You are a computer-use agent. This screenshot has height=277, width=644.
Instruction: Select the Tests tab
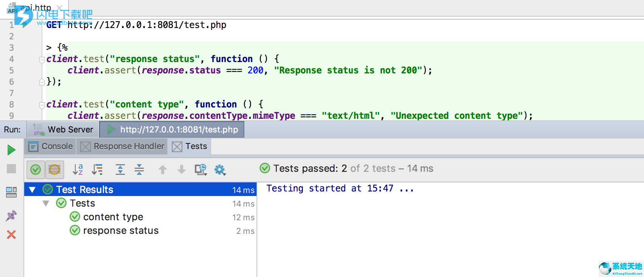pos(190,146)
